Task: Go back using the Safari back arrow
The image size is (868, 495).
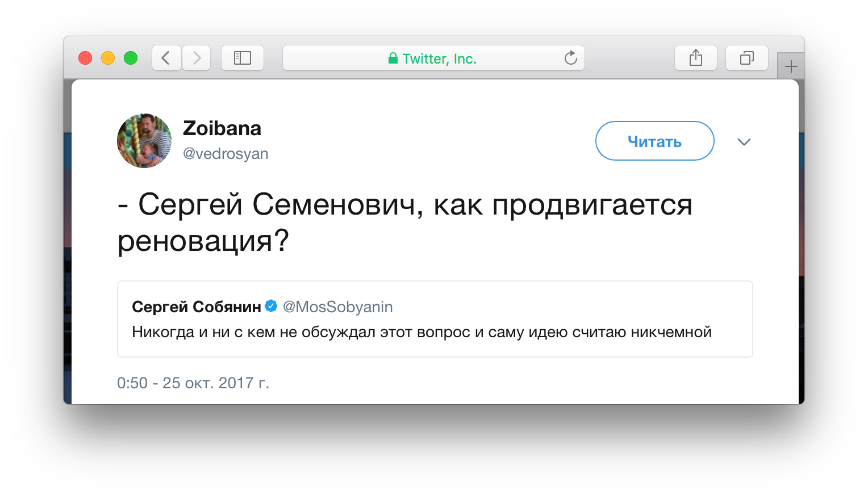Action: [x=166, y=58]
